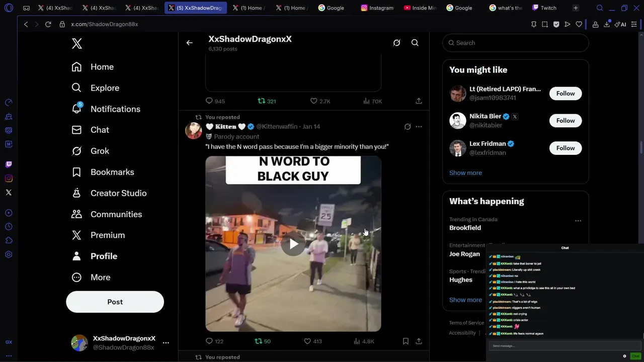Open the Brookfield trending topic
This screenshot has width=644, height=362.
(465, 228)
